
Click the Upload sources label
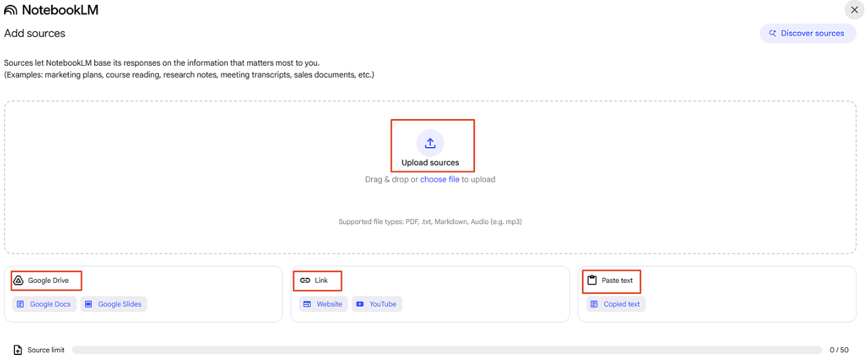pos(430,163)
